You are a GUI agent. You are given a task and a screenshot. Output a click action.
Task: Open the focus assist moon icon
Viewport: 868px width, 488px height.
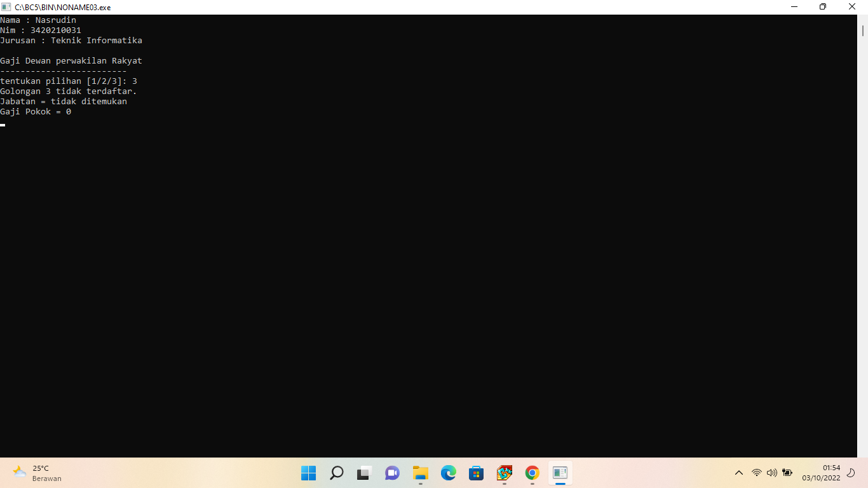[x=851, y=473]
